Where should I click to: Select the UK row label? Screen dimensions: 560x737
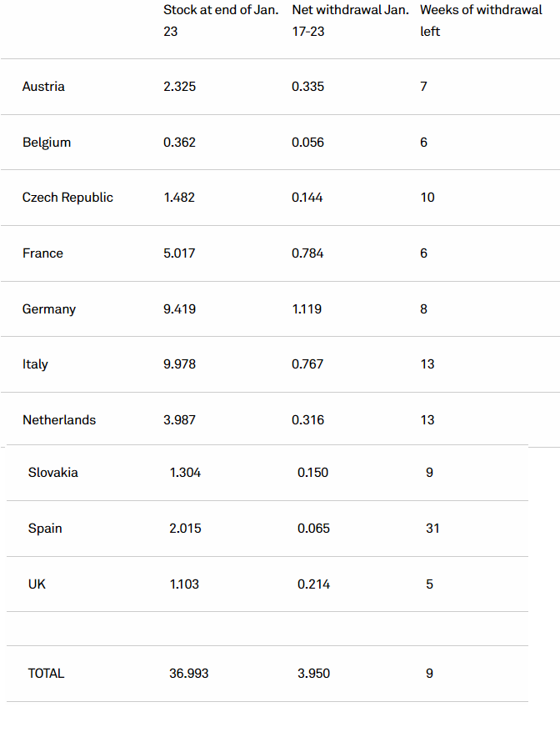tap(37, 584)
